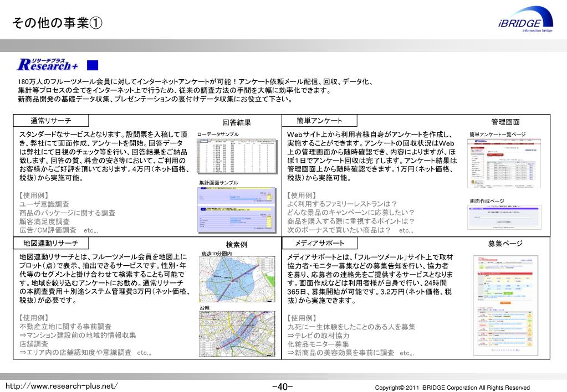567x392 pixels.
Task: Select the 通常リサーチ section label
Action: [x=50, y=121]
